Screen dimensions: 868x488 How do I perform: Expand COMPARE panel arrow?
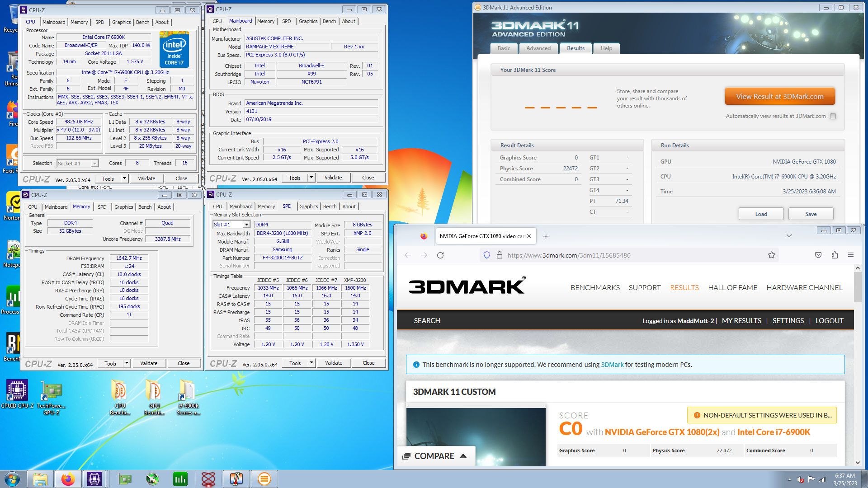(463, 456)
